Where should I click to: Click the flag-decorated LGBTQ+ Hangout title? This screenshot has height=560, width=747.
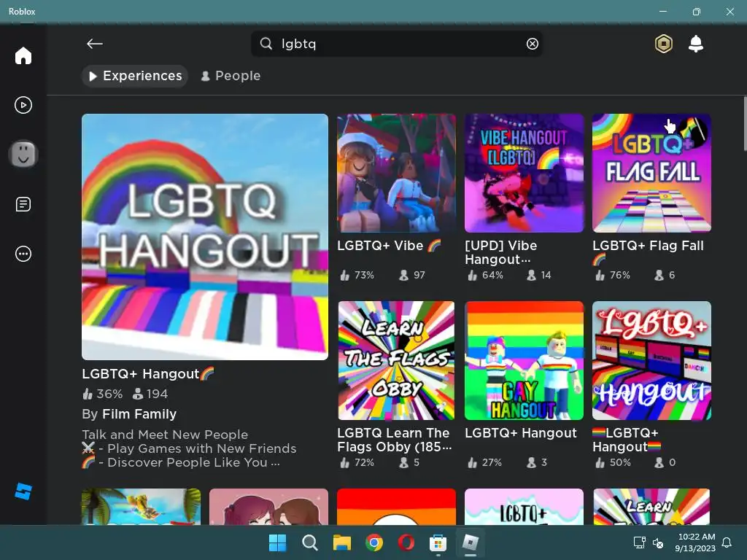pos(627,440)
